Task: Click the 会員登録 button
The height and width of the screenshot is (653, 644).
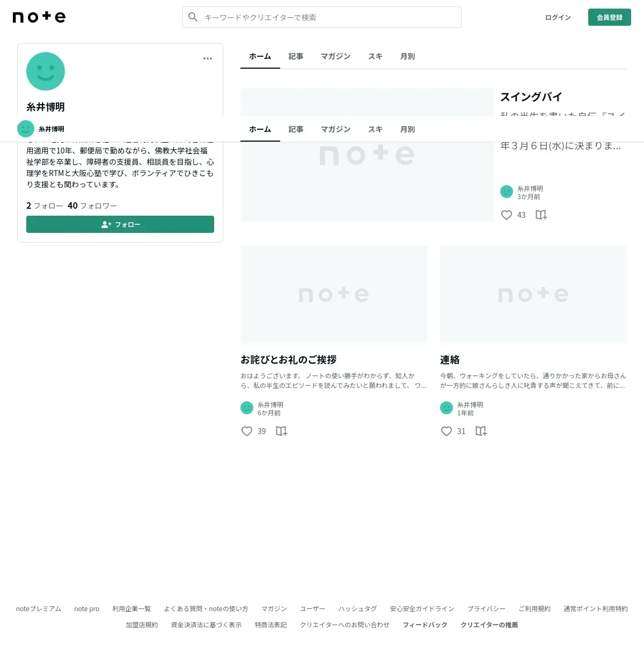Action: 610,17
